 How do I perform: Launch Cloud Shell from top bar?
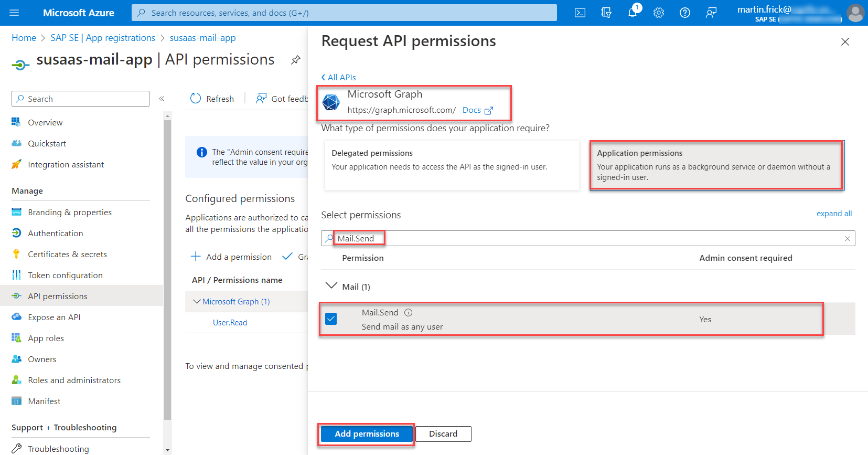(580, 13)
